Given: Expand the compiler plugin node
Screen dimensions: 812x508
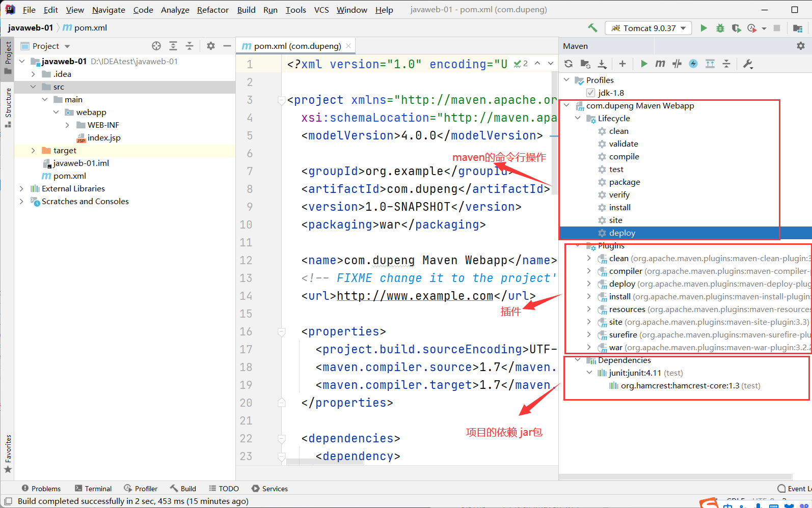Looking at the screenshot, I should click(x=589, y=271).
